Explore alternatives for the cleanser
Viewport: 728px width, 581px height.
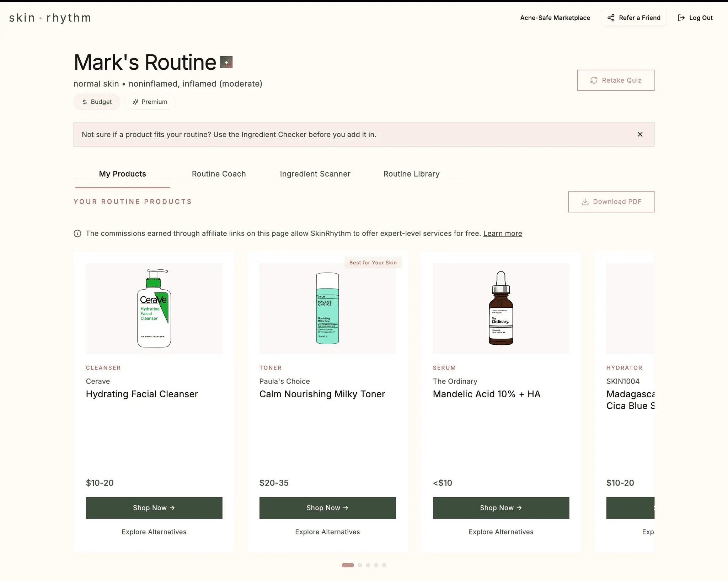[x=154, y=532]
